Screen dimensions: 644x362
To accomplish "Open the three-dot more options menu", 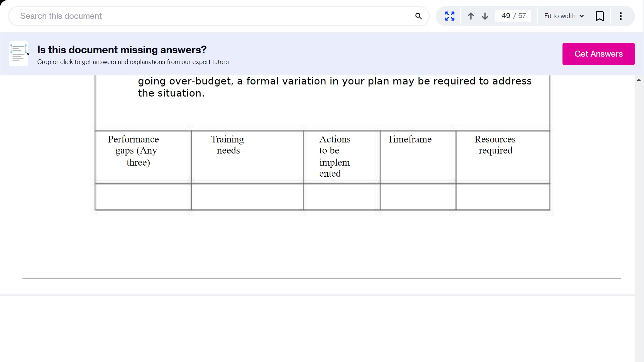I will coord(621,16).
